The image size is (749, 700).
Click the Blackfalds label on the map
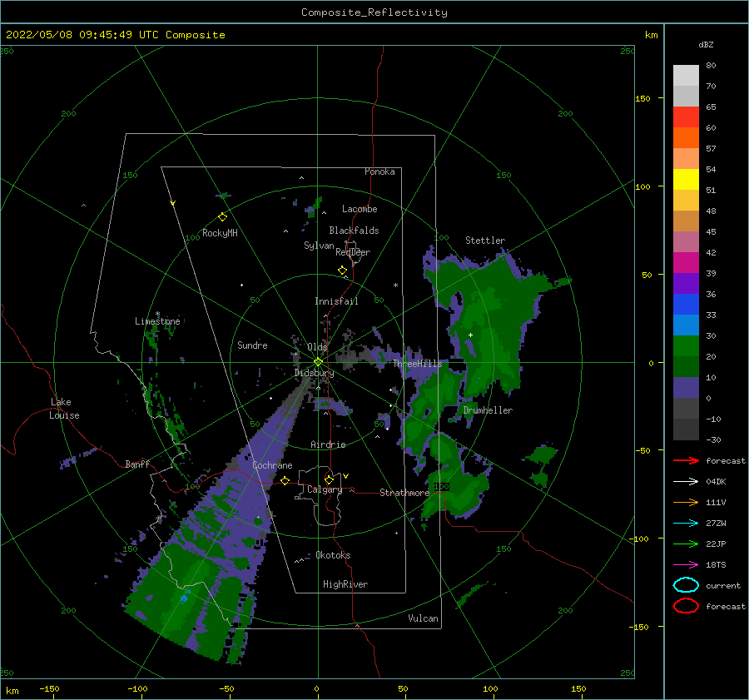(354, 231)
